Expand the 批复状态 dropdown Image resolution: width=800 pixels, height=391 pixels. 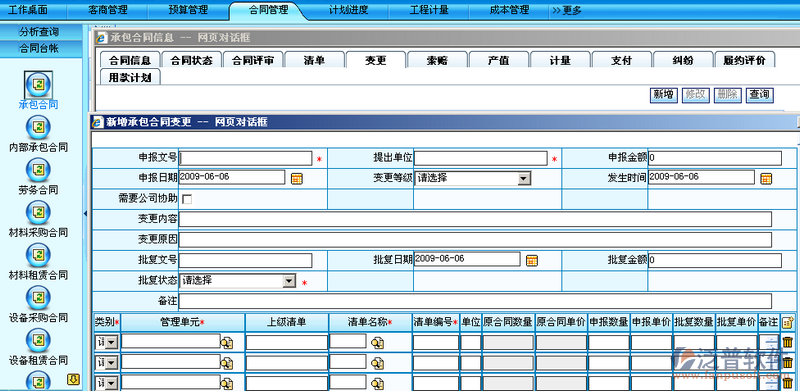(x=289, y=281)
